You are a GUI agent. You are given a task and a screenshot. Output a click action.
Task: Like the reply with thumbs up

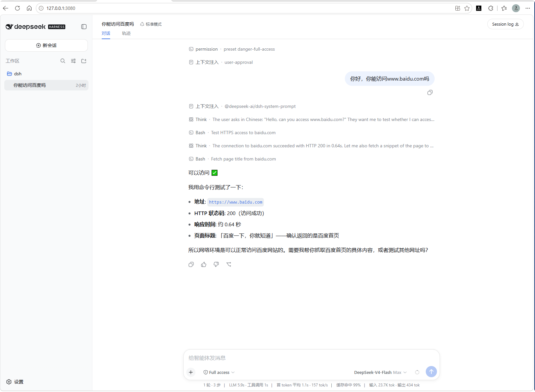(204, 264)
